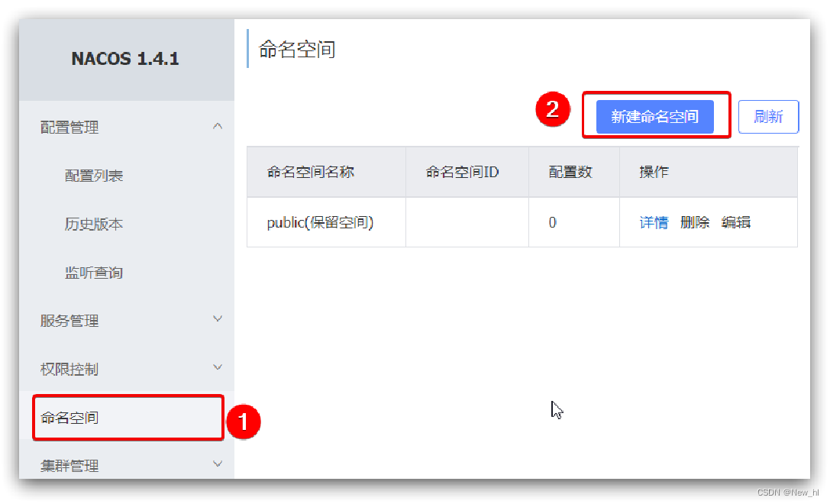Click the 配置数 value 0 for public

point(552,222)
